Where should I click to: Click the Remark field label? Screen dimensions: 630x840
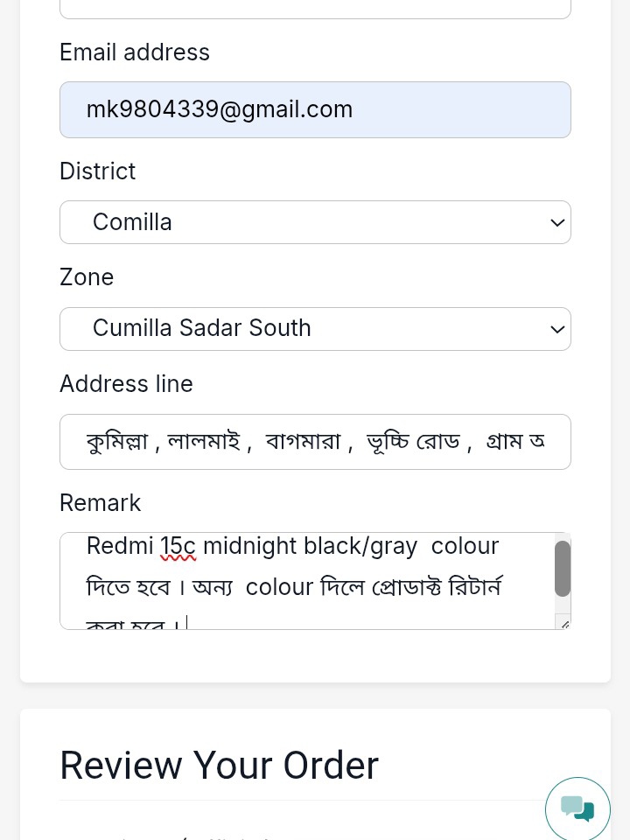[x=100, y=503]
